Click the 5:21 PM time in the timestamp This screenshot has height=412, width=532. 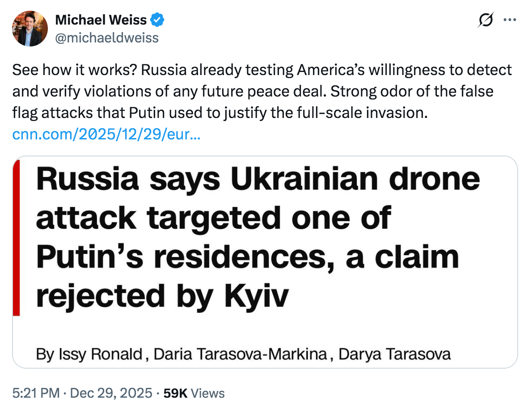[36, 393]
